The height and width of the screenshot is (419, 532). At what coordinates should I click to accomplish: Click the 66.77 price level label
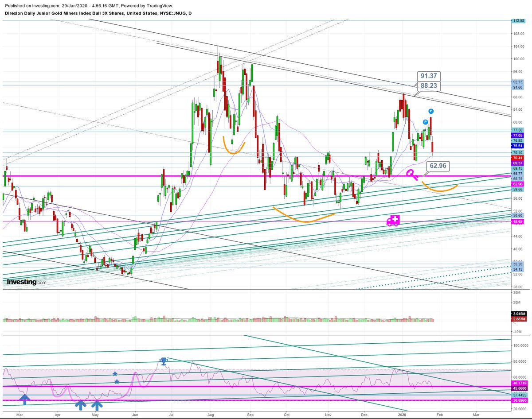click(x=518, y=174)
